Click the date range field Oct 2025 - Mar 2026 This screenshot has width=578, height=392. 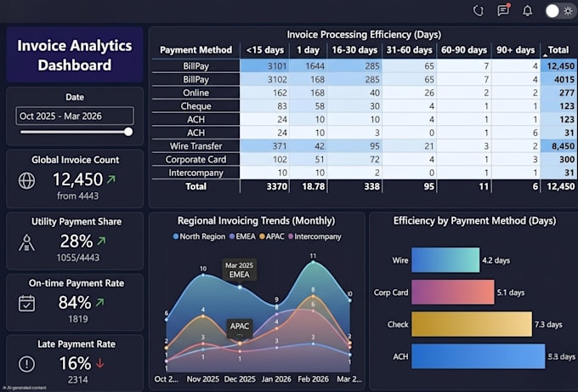[75, 116]
